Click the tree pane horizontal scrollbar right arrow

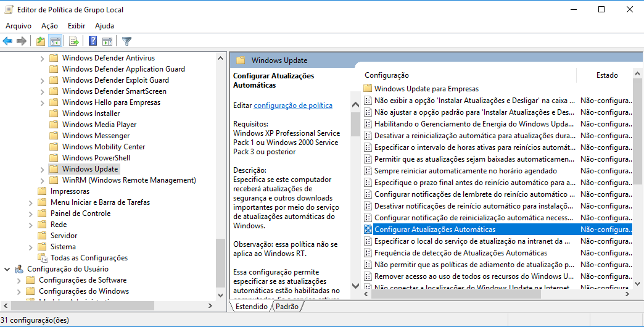pos(210,305)
